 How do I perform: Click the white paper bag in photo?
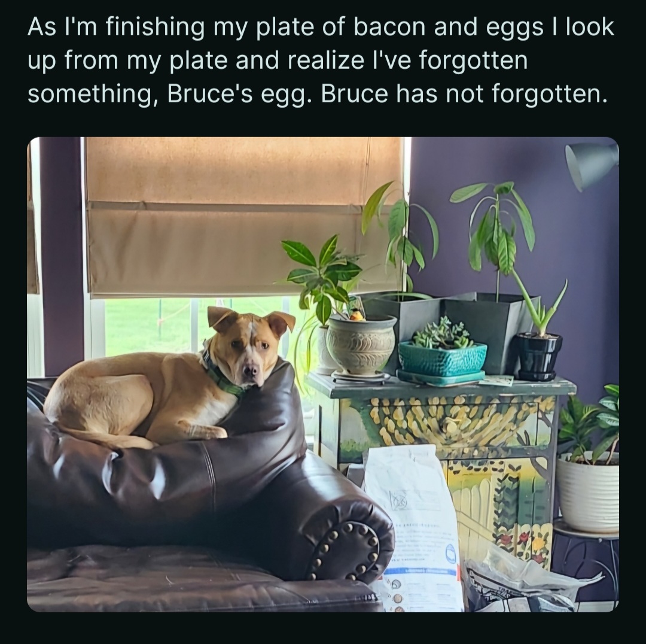[x=416, y=521]
